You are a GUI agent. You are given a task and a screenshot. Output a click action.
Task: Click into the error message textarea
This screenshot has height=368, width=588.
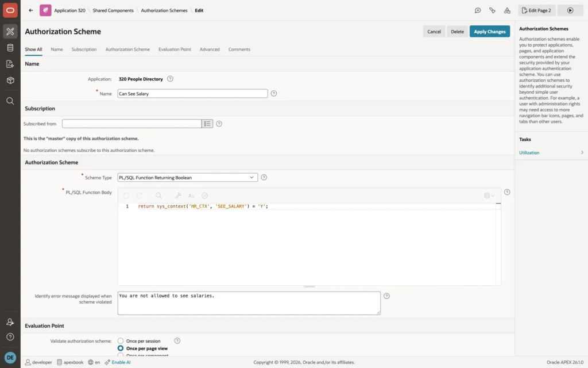pyautogui.click(x=249, y=303)
